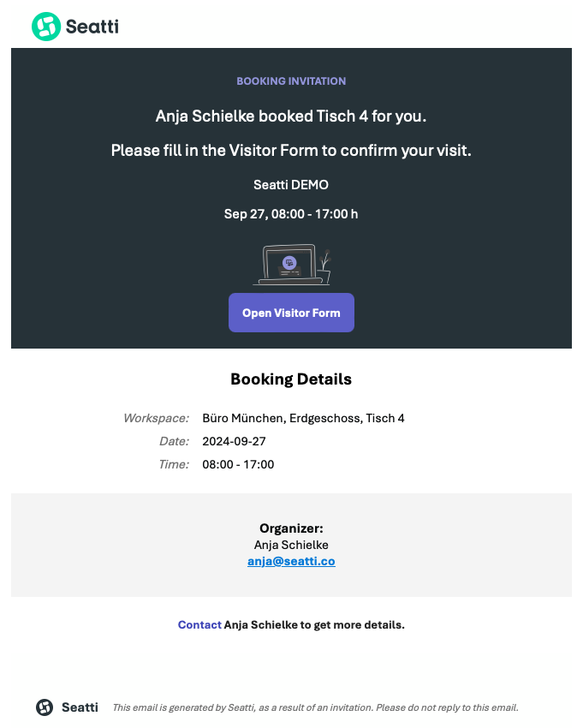The width and height of the screenshot is (583, 728).
Task: Click the Booking Details heading
Action: [x=291, y=379]
